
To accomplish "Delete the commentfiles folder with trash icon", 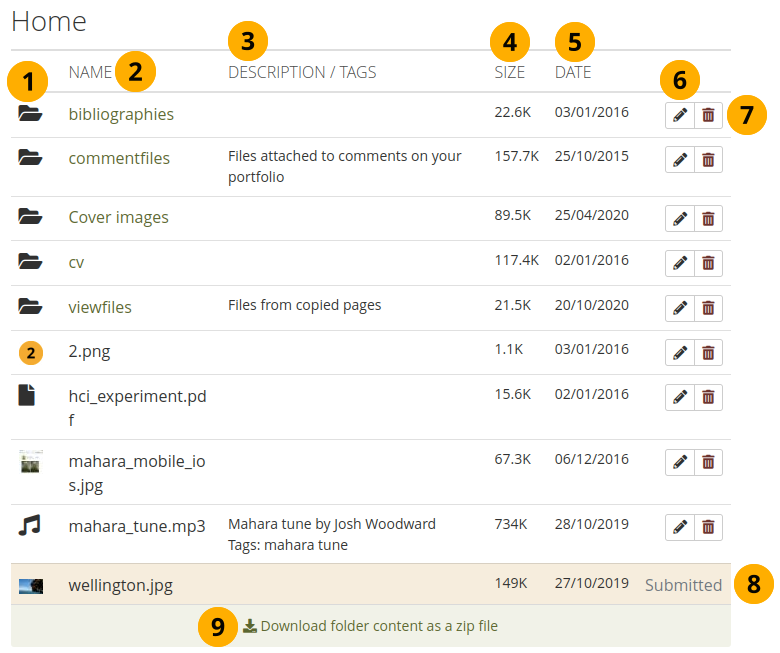I will pos(708,159).
